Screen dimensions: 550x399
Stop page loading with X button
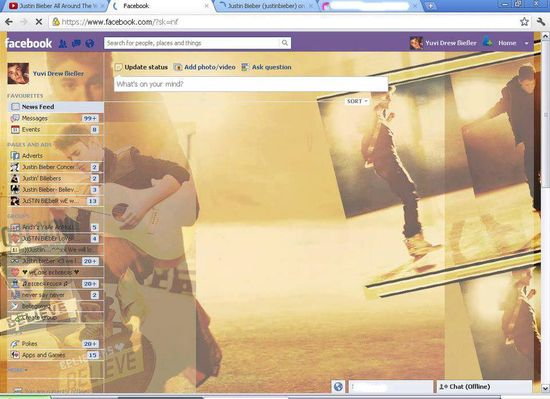39,22
